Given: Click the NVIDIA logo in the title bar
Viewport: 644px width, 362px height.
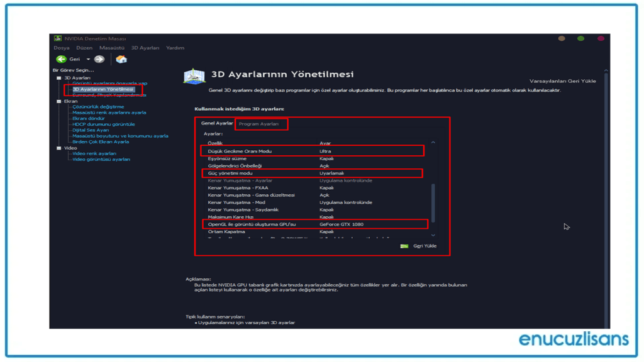Looking at the screenshot, I should pyautogui.click(x=57, y=38).
